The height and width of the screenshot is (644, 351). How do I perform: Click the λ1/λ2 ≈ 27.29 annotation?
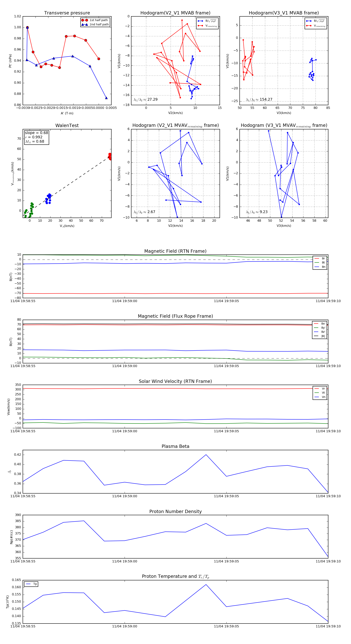coord(146,100)
